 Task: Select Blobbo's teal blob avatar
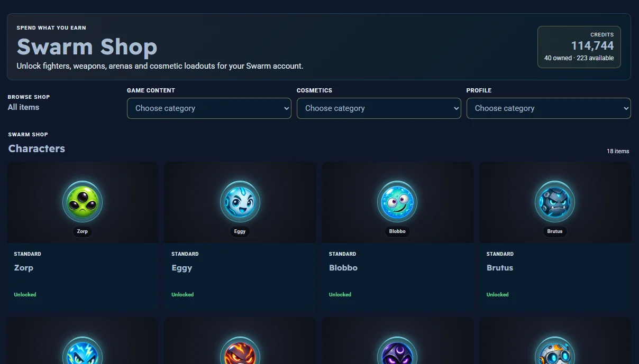pyautogui.click(x=397, y=201)
